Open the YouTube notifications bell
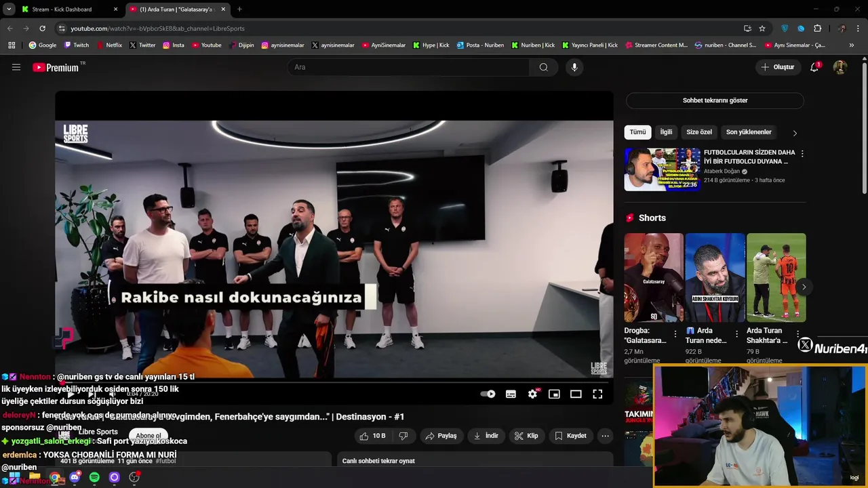This screenshot has height=488, width=868. tap(814, 67)
